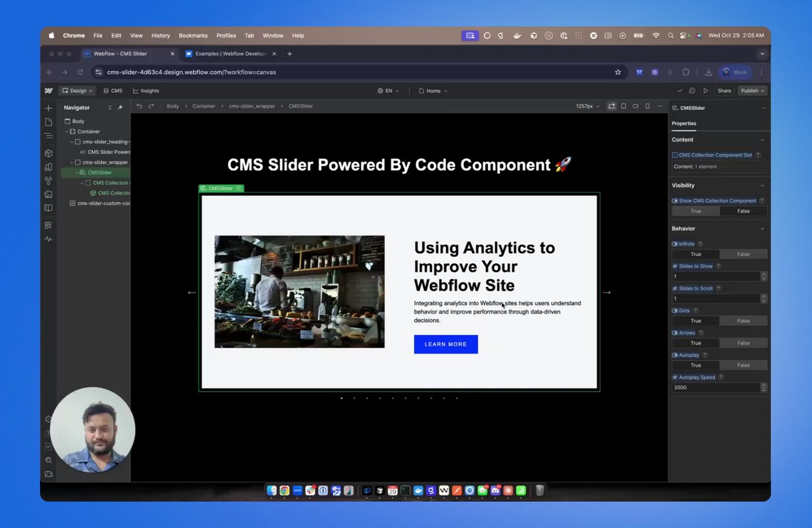This screenshot has width=812, height=528.
Task: Go to the next slide with right arrow
Action: pyautogui.click(x=606, y=293)
